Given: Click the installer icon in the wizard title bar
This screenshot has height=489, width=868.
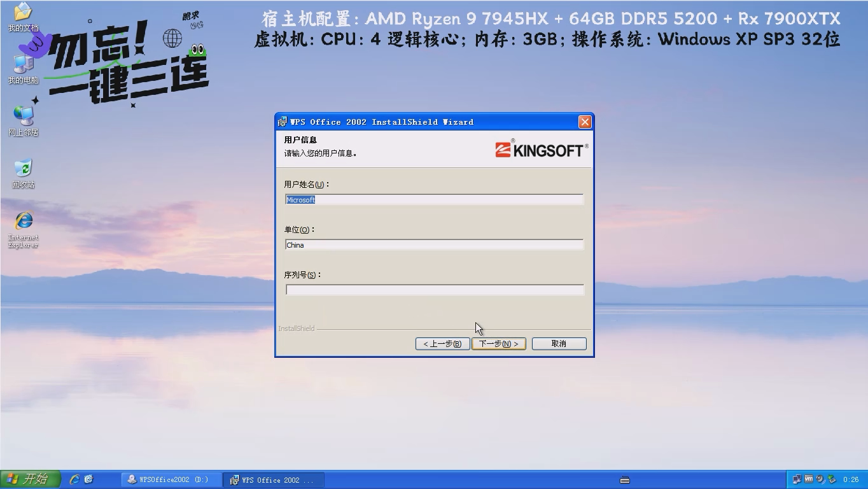Looking at the screenshot, I should (283, 122).
